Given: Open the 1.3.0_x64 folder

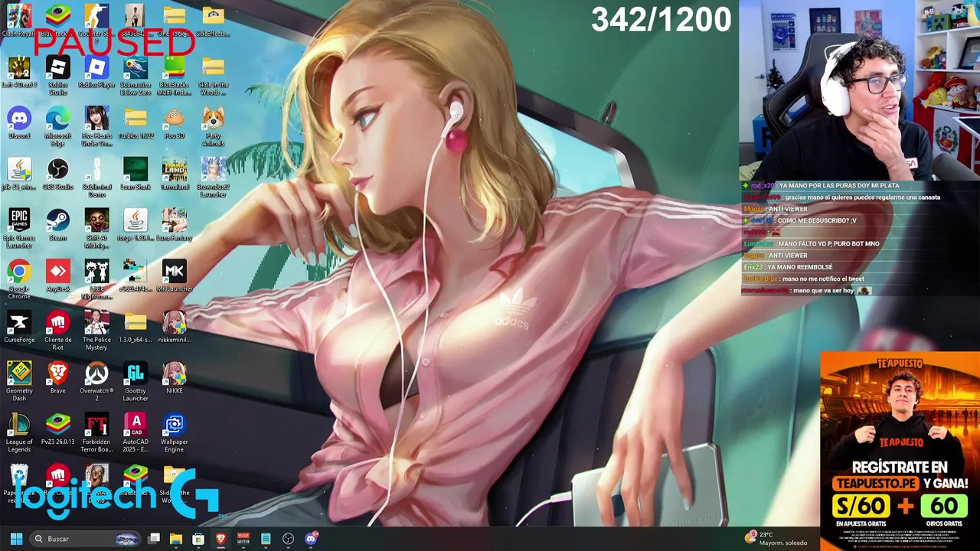Looking at the screenshot, I should [136, 327].
